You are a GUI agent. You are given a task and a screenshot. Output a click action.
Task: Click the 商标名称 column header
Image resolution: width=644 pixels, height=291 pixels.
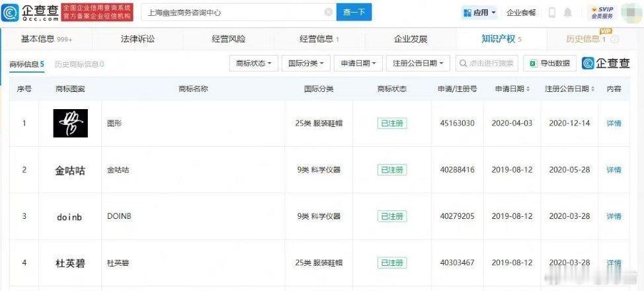(193, 89)
